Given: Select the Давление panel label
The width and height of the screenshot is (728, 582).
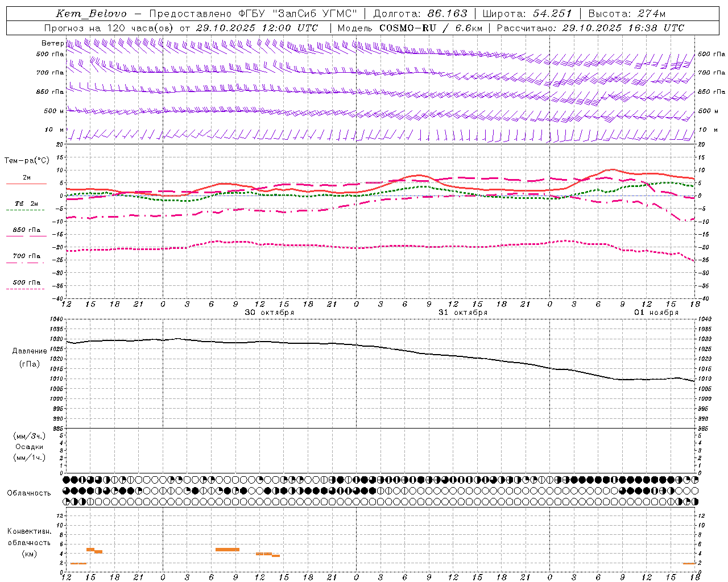Looking at the screenshot, I should 30,351.
